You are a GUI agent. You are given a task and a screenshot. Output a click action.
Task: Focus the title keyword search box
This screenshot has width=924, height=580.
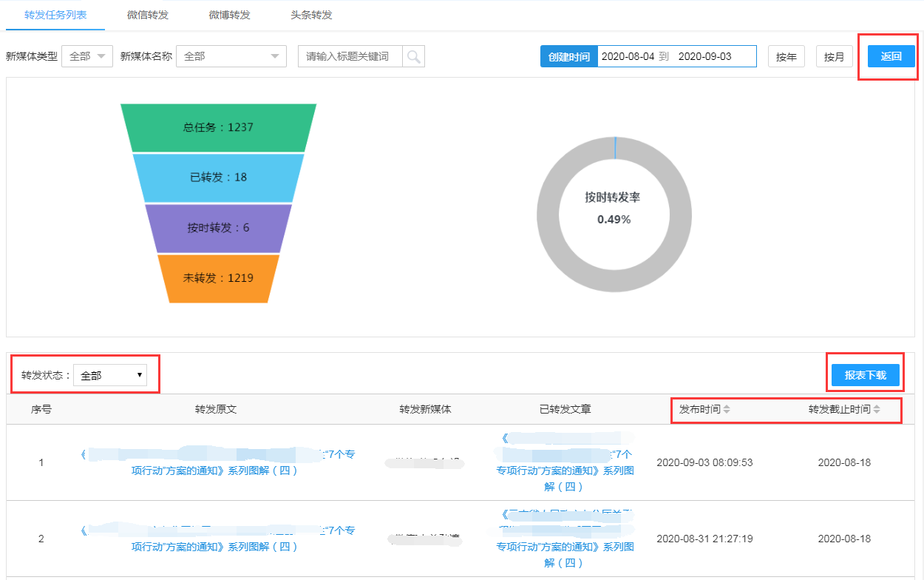point(350,56)
